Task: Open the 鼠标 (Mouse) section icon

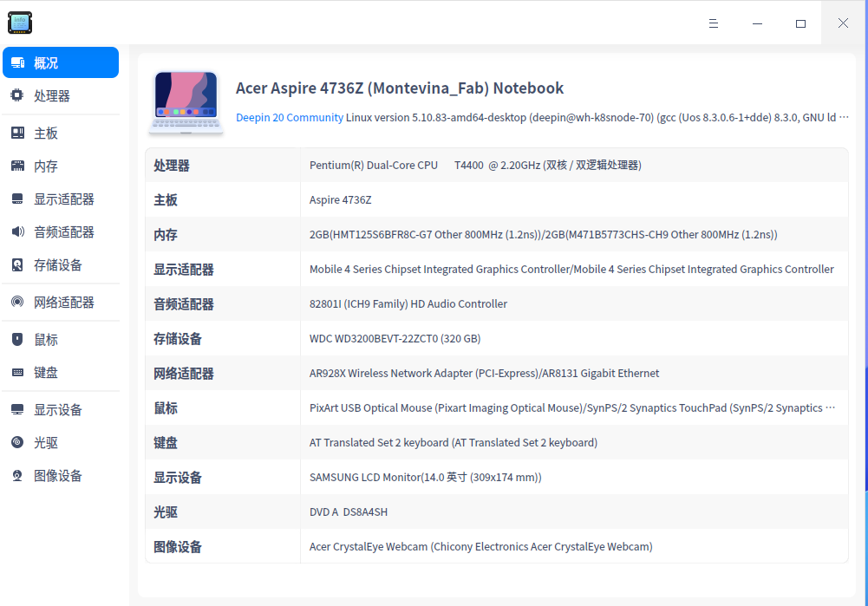Action: [16, 339]
